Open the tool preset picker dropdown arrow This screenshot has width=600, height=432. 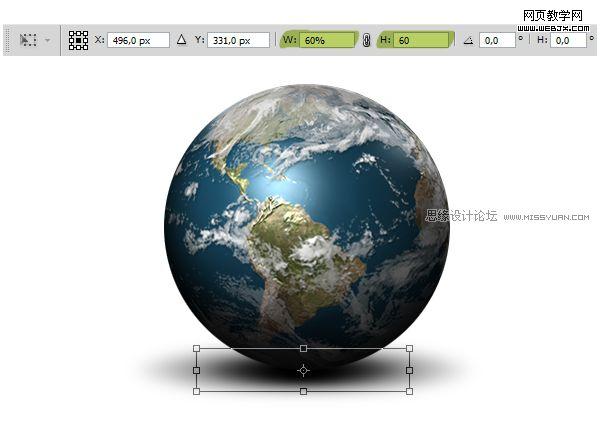(x=47, y=40)
